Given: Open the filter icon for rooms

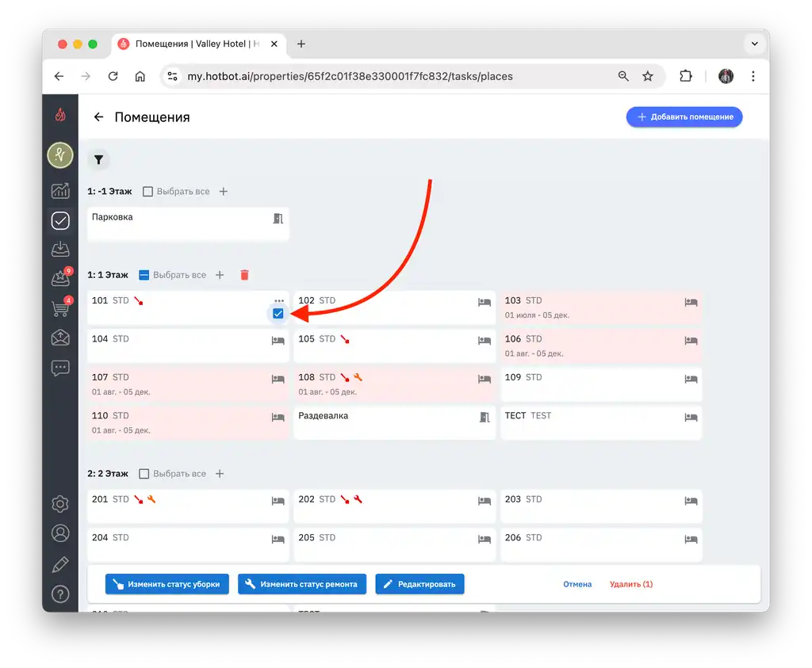Looking at the screenshot, I should point(98,160).
